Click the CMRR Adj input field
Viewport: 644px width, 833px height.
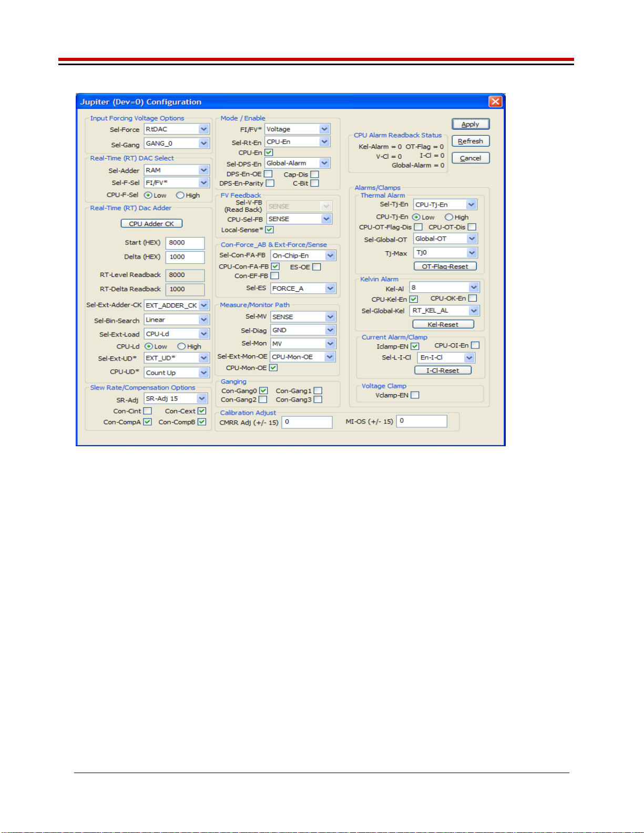pos(307,422)
